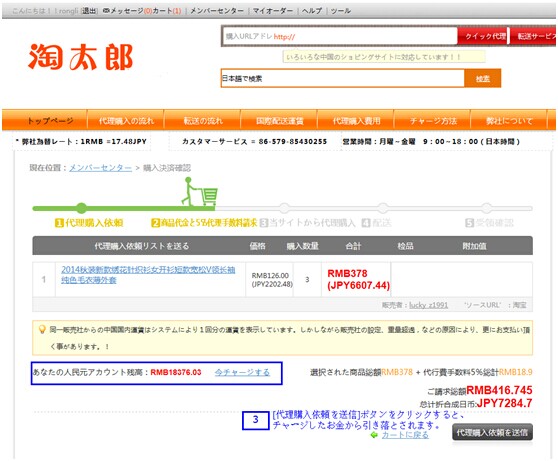Focus the 日本語で検索 search field
Image resolution: width=558 pixels, height=461 pixels.
(x=343, y=79)
